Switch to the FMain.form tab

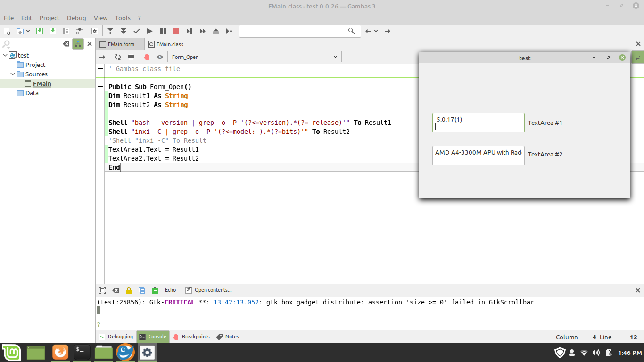[120, 44]
